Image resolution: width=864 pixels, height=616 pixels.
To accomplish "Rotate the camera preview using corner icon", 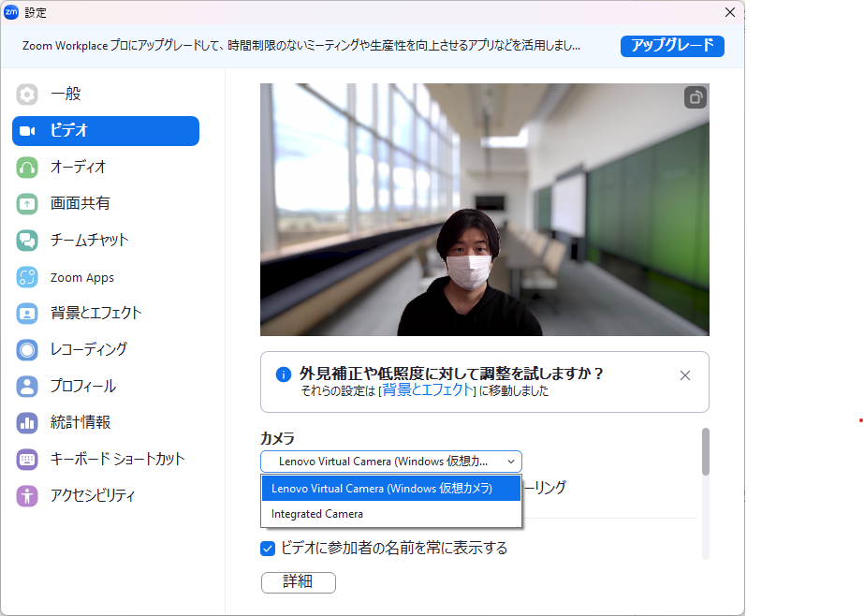I will (695, 97).
